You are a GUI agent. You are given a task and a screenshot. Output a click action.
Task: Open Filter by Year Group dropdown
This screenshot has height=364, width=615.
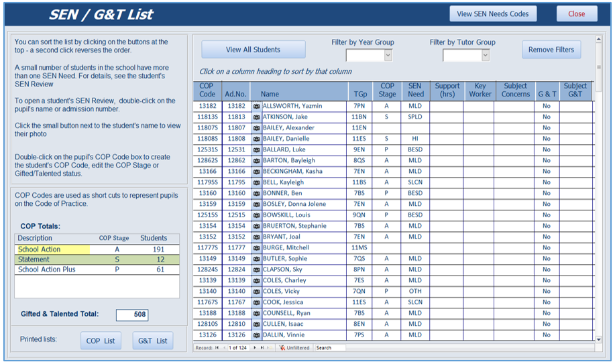(388, 56)
